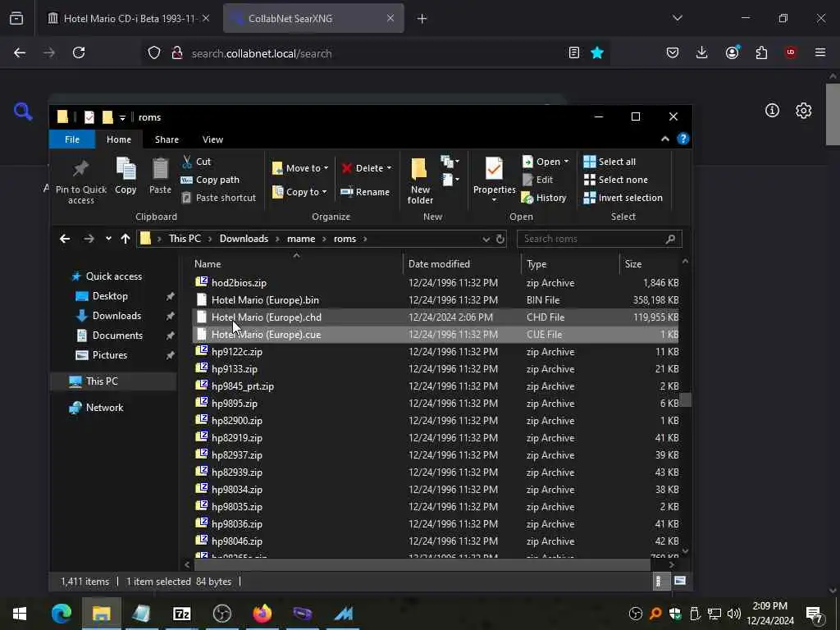Open the New item dropdown
Viewport: 840px width, 630px height.
click(450, 162)
